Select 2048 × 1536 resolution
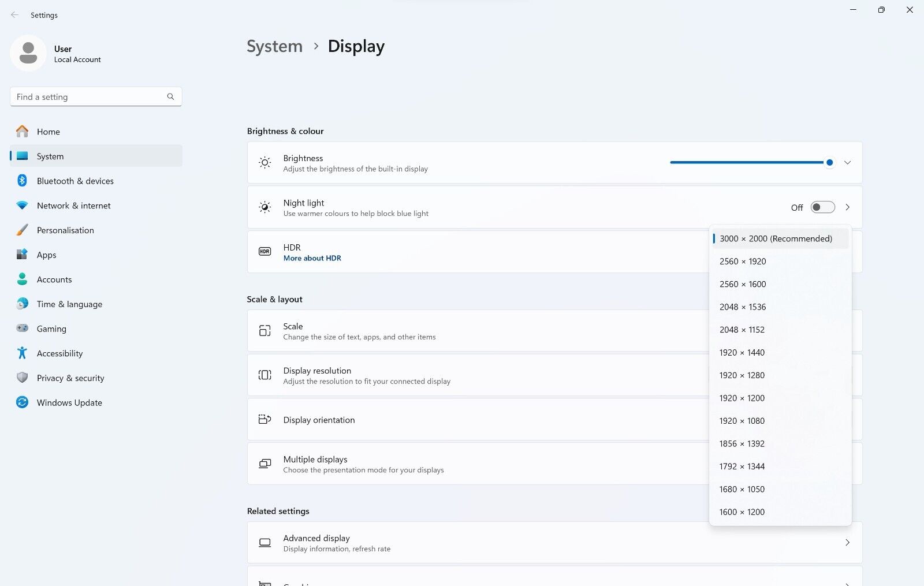The width and height of the screenshot is (924, 586). click(780, 307)
